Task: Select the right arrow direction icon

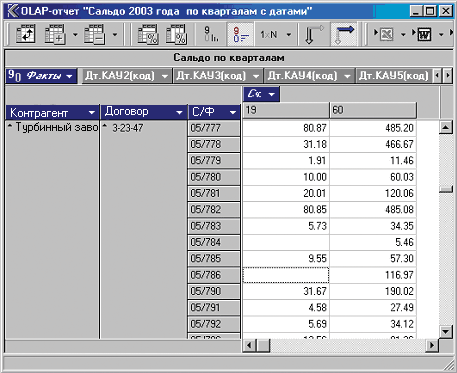Action: point(343,34)
